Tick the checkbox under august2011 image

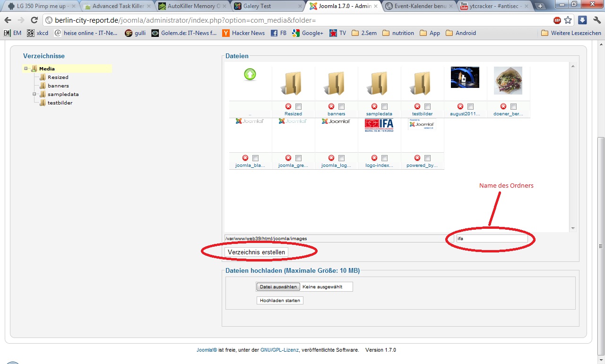[470, 107]
